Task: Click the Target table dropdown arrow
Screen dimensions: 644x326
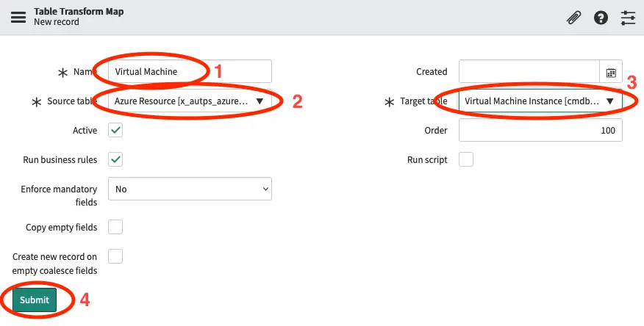Action: click(609, 101)
